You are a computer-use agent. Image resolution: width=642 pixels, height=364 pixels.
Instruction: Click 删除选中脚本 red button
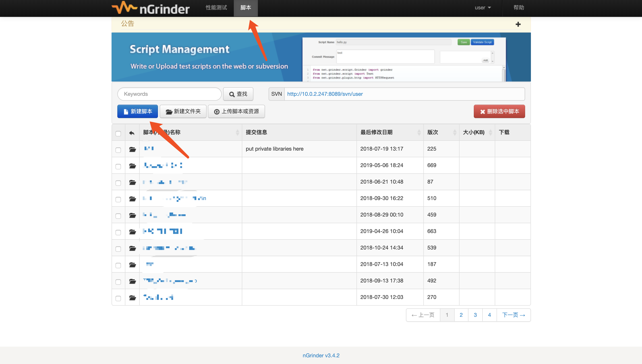click(499, 111)
